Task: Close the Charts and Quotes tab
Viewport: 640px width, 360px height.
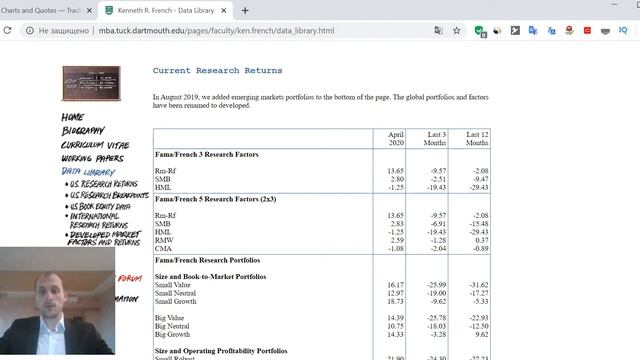Action: tap(89, 11)
